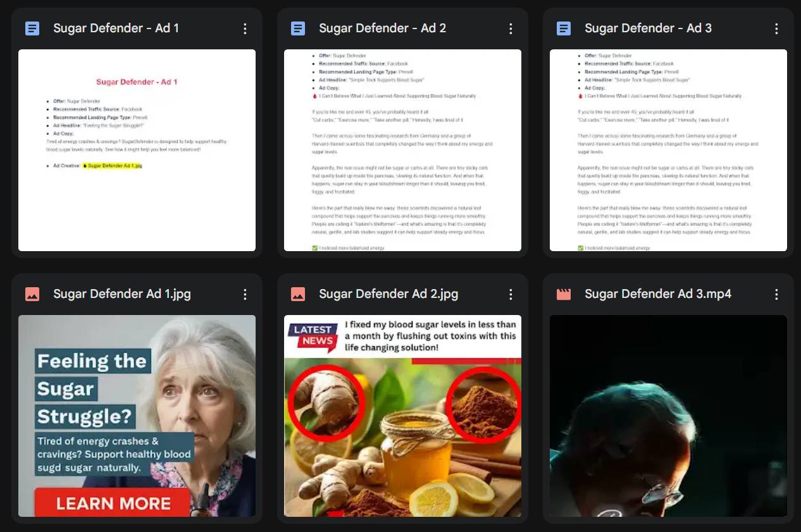Viewport: 801px width, 532px height.
Task: Click the image file icon for Ad 2.jpg
Action: [x=298, y=294]
